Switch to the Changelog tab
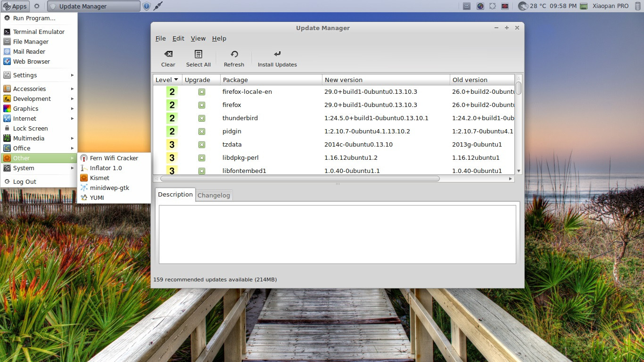The width and height of the screenshot is (644, 362). (x=214, y=195)
